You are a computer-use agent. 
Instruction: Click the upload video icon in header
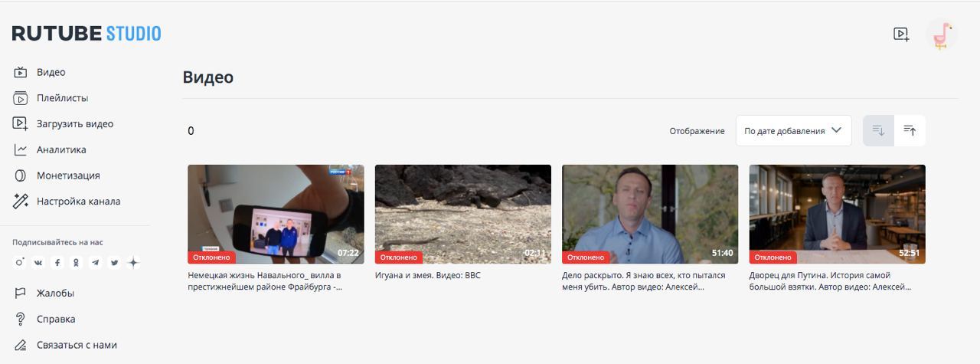click(901, 34)
